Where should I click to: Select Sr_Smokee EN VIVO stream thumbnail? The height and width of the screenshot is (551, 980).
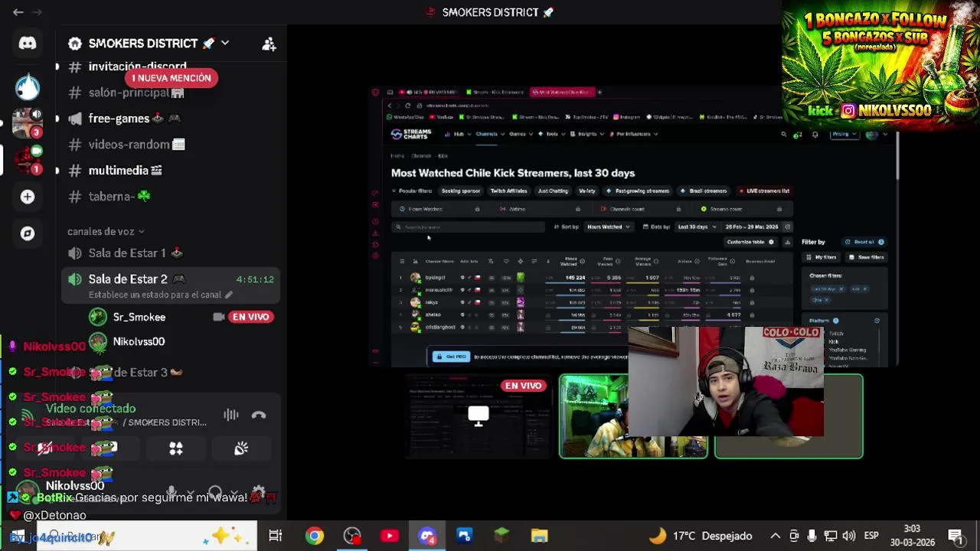(479, 416)
